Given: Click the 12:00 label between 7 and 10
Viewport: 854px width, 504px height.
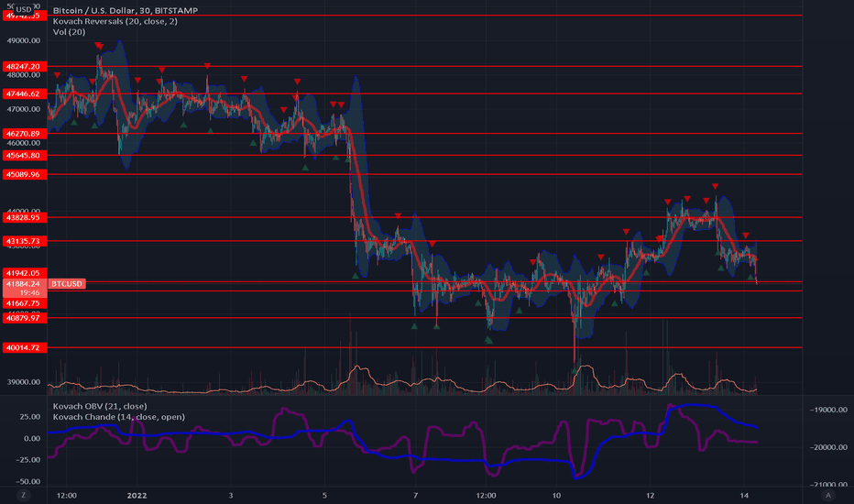Looking at the screenshot, I should click(x=486, y=495).
